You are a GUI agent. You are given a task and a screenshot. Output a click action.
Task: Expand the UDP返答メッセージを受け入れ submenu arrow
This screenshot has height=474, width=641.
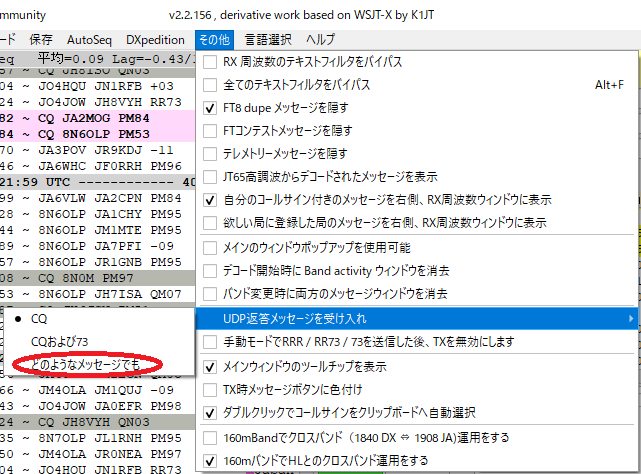tap(631, 319)
